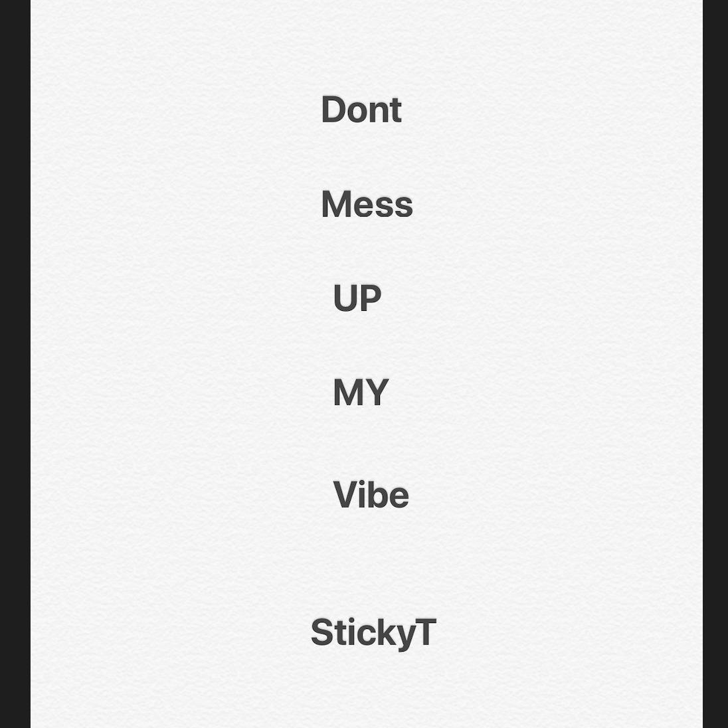
Task: Click the uppercase "UP" text
Action: [x=357, y=298]
